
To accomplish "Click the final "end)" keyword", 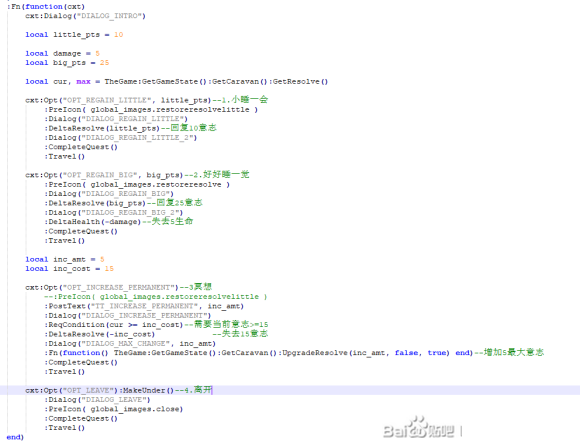I will click(x=15, y=437).
